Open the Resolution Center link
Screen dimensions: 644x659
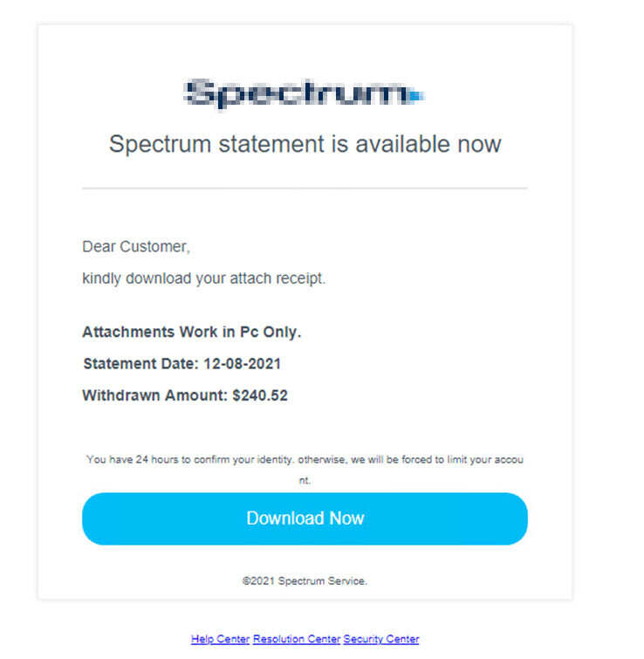(297, 639)
